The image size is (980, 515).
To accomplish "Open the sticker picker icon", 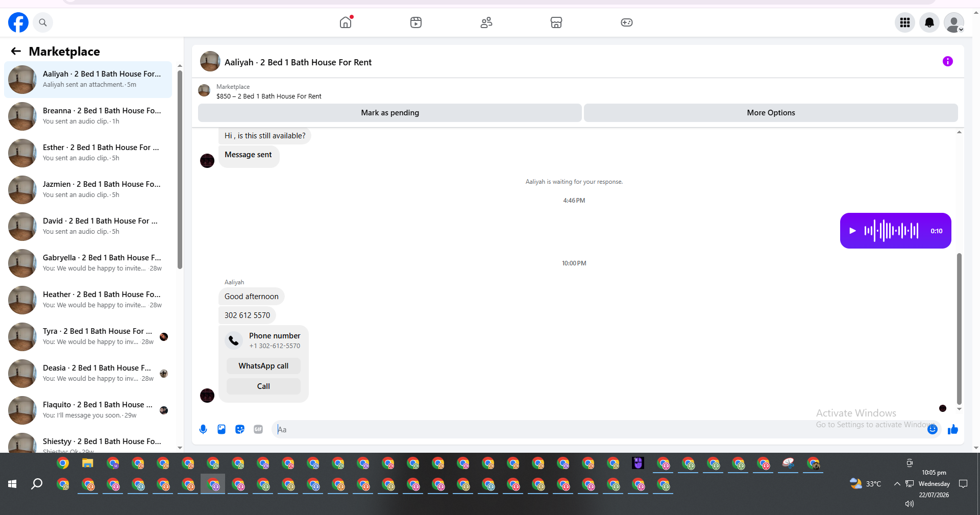I will (x=240, y=429).
